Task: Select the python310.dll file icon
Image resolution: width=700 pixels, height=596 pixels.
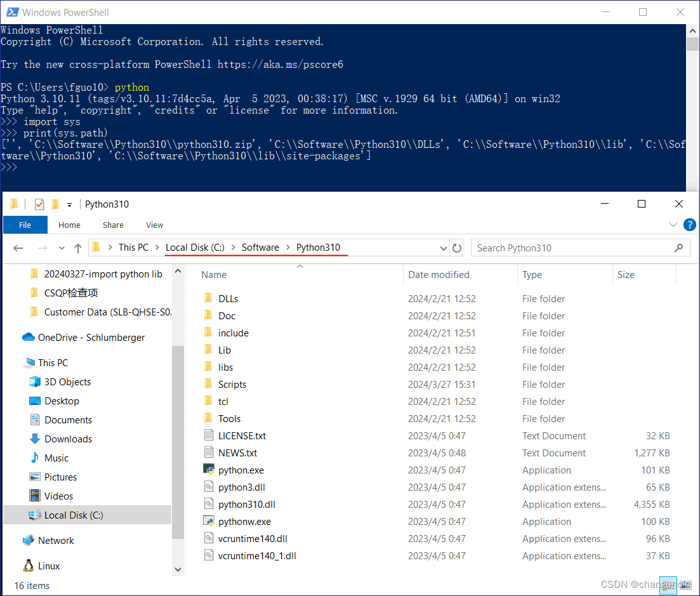Action: click(x=209, y=503)
